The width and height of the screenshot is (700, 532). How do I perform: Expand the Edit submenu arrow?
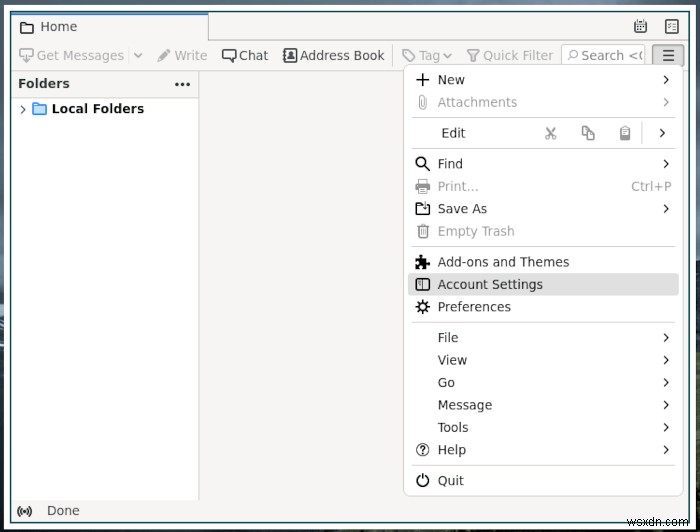click(662, 133)
